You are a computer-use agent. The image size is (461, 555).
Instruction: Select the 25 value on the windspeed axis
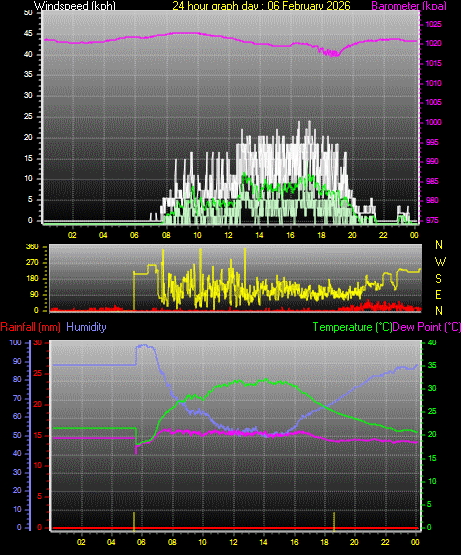[28, 116]
